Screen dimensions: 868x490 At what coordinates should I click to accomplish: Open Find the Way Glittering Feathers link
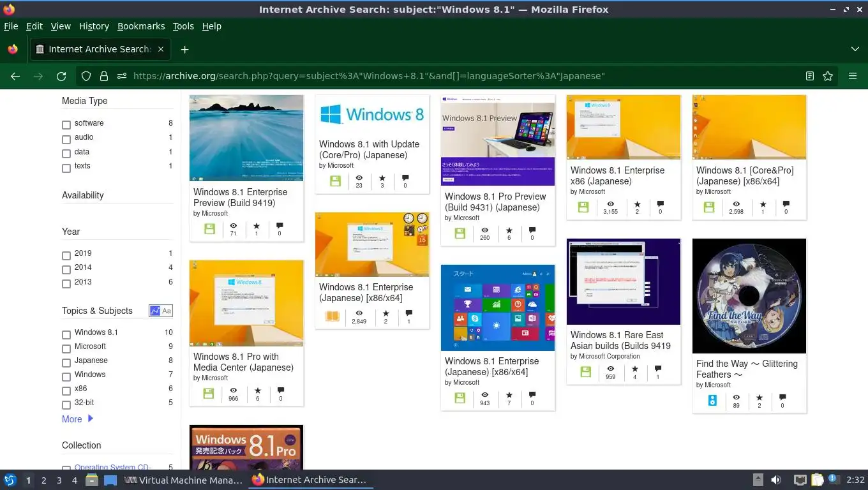coord(747,369)
